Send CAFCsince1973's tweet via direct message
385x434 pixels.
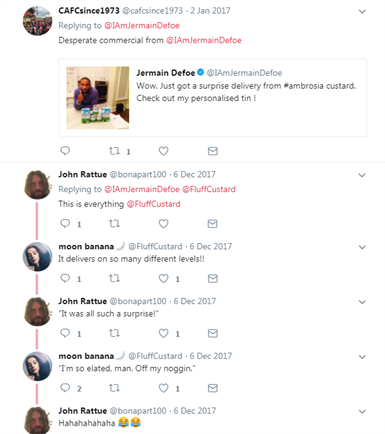(x=213, y=151)
